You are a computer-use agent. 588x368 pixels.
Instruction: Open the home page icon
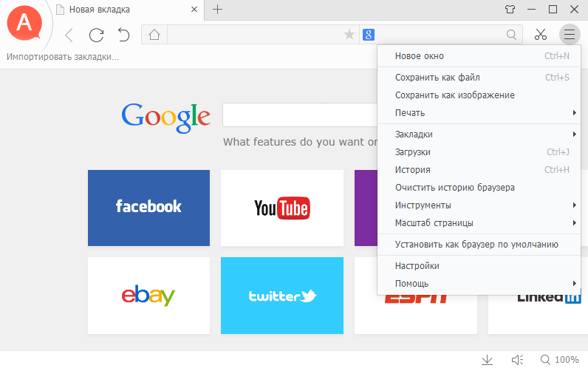tap(154, 35)
